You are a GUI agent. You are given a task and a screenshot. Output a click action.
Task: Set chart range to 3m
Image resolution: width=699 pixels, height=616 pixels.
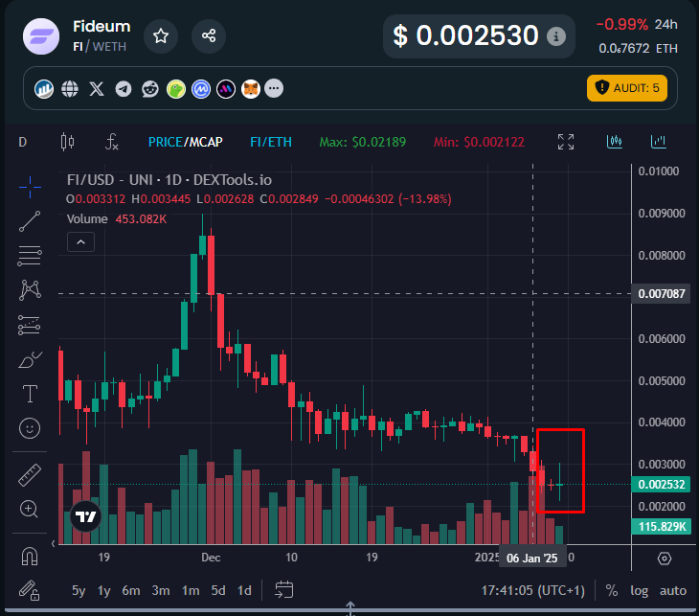point(161,590)
